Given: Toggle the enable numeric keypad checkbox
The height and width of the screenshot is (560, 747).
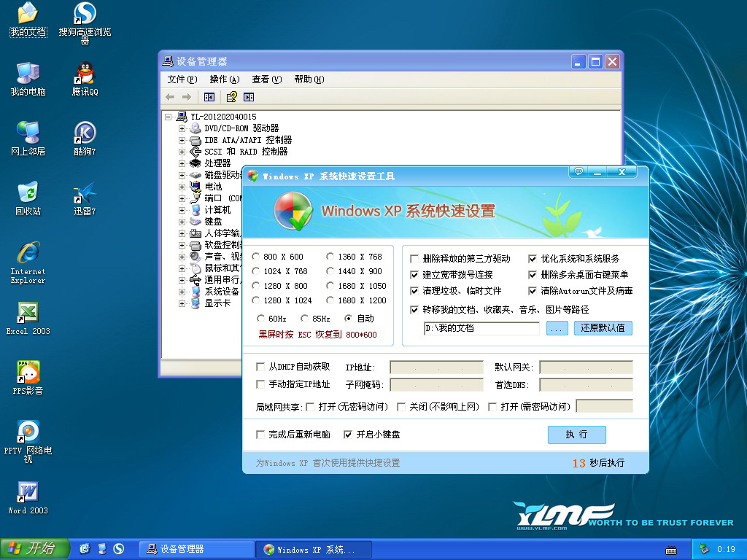Looking at the screenshot, I should coord(348,435).
